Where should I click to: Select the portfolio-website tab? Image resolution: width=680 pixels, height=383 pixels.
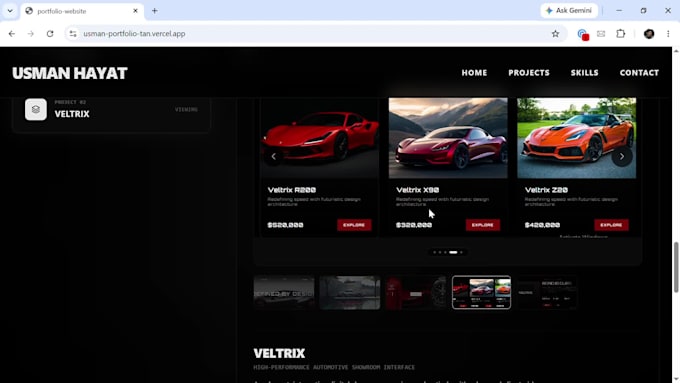point(81,11)
